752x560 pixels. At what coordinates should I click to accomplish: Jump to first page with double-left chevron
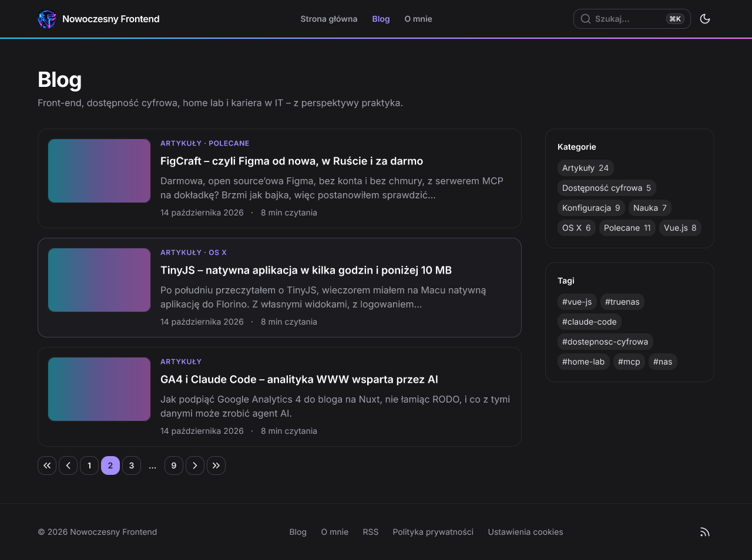47,465
